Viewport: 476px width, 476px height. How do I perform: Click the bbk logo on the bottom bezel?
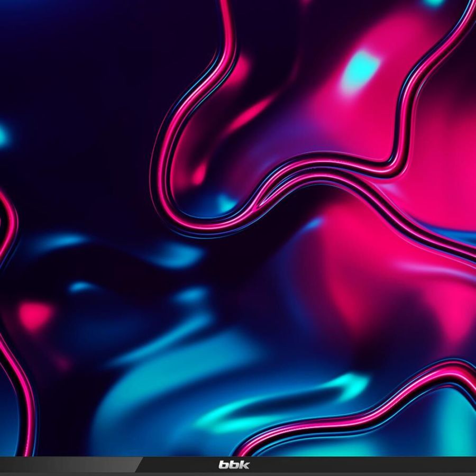pos(234,465)
